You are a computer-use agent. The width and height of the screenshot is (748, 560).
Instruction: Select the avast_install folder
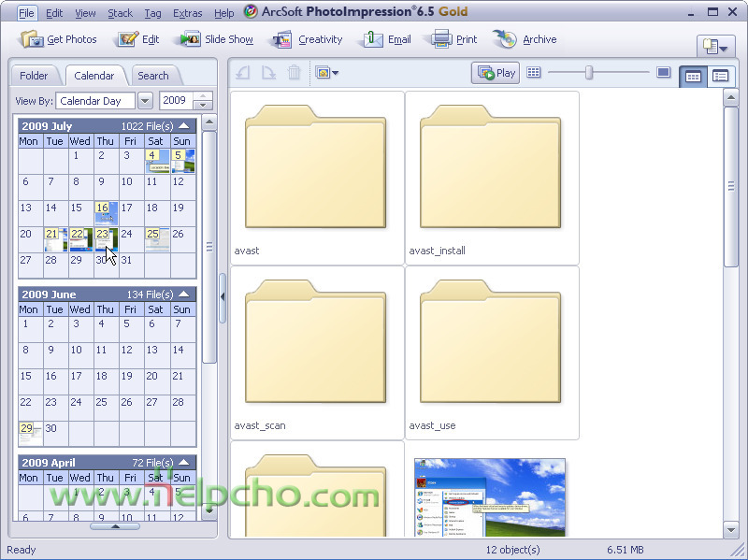(x=492, y=178)
